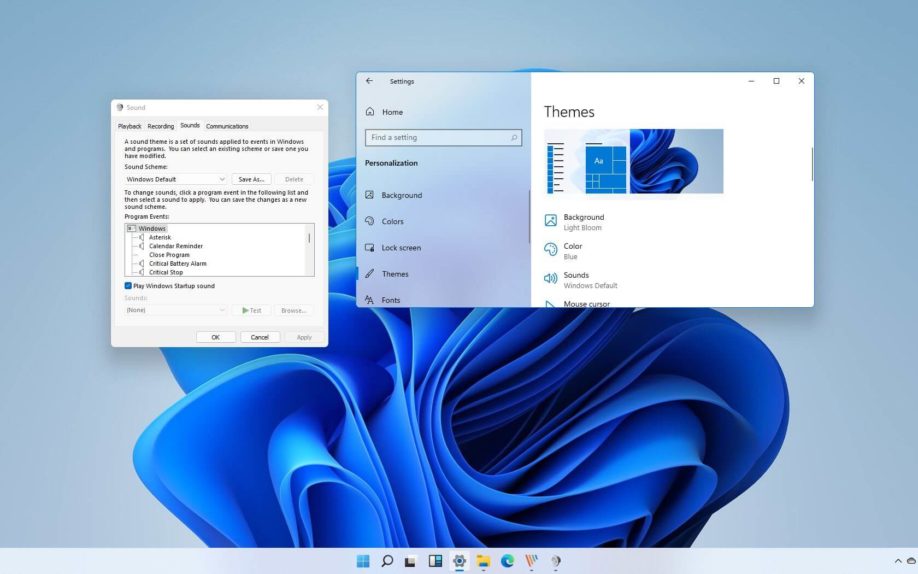The height and width of the screenshot is (574, 918).
Task: Click Sounds speaker icon under Themes
Action: (x=550, y=278)
